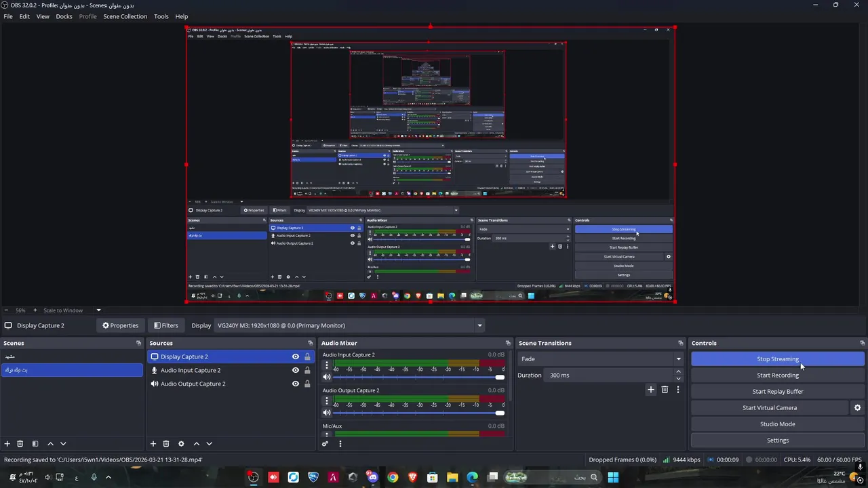Image resolution: width=868 pixels, height=488 pixels.
Task: Decrease transition duration with down arrow
Action: 678,378
